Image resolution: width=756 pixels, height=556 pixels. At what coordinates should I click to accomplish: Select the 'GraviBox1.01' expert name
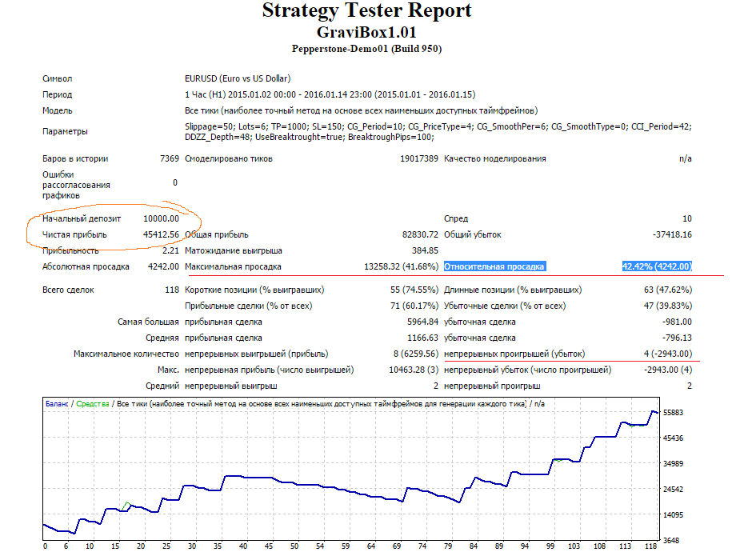(366, 32)
